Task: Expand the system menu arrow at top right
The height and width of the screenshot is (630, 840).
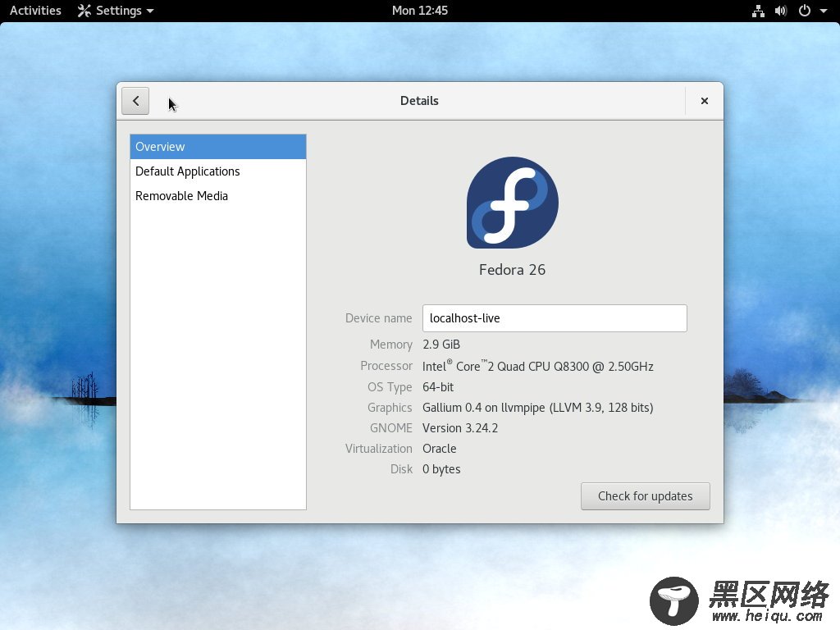Action: (x=824, y=11)
